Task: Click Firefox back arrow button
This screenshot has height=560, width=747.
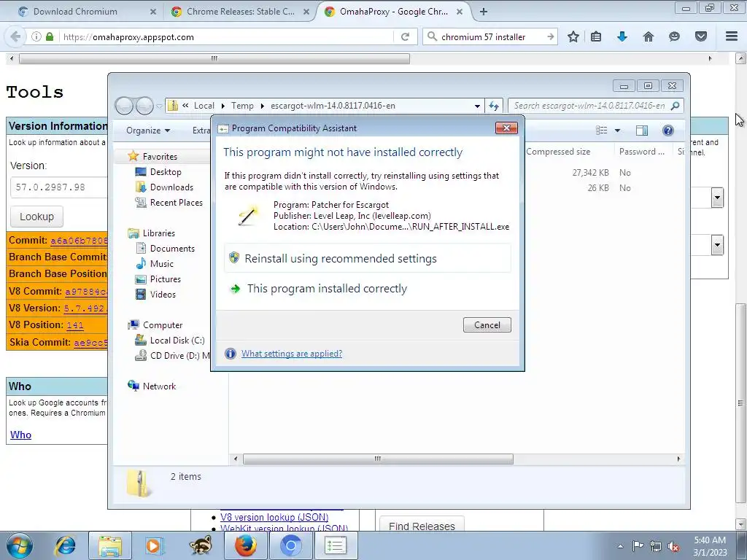Action: [15, 36]
